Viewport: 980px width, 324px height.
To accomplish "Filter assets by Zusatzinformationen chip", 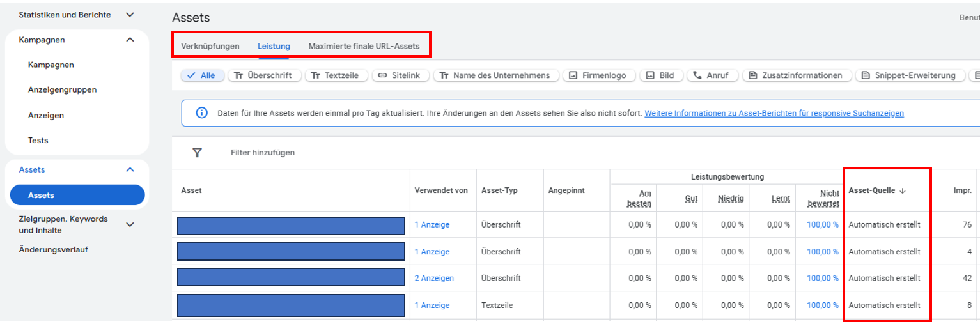I will (x=797, y=75).
